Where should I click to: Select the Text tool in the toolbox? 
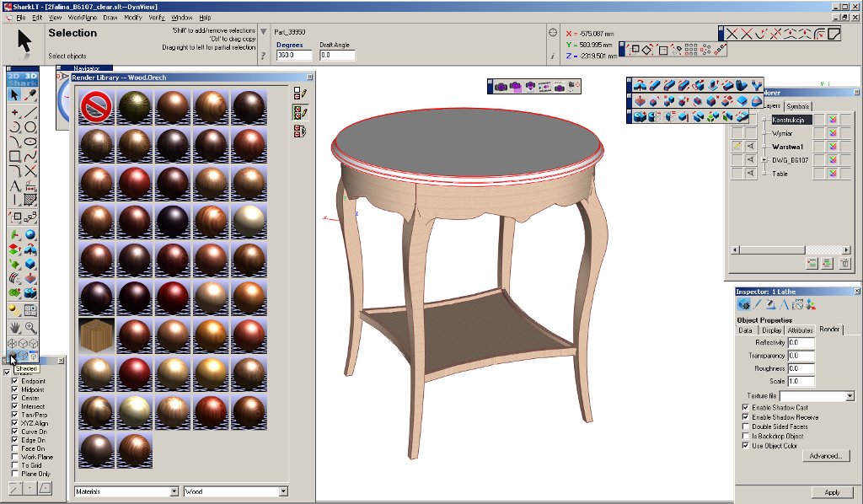click(14, 186)
